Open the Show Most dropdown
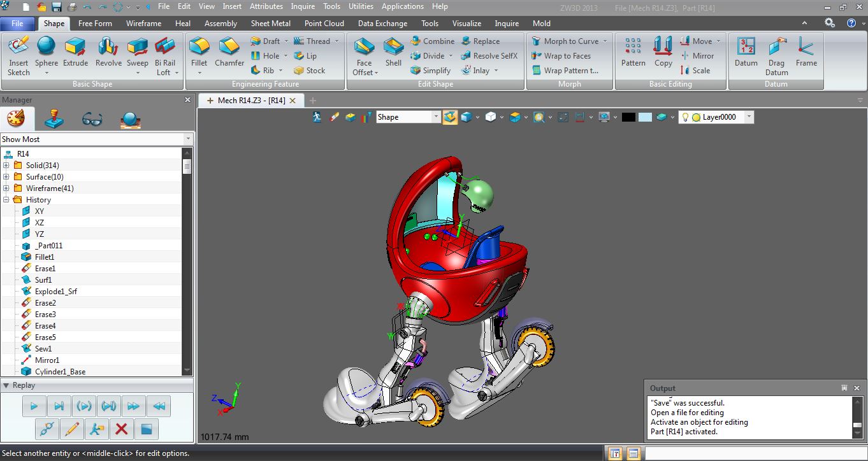The width and height of the screenshot is (868, 461). [x=187, y=139]
